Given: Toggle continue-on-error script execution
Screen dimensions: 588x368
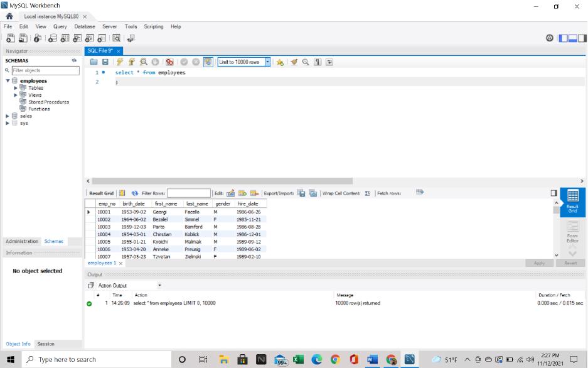Looking at the screenshot, I should coord(169,62).
